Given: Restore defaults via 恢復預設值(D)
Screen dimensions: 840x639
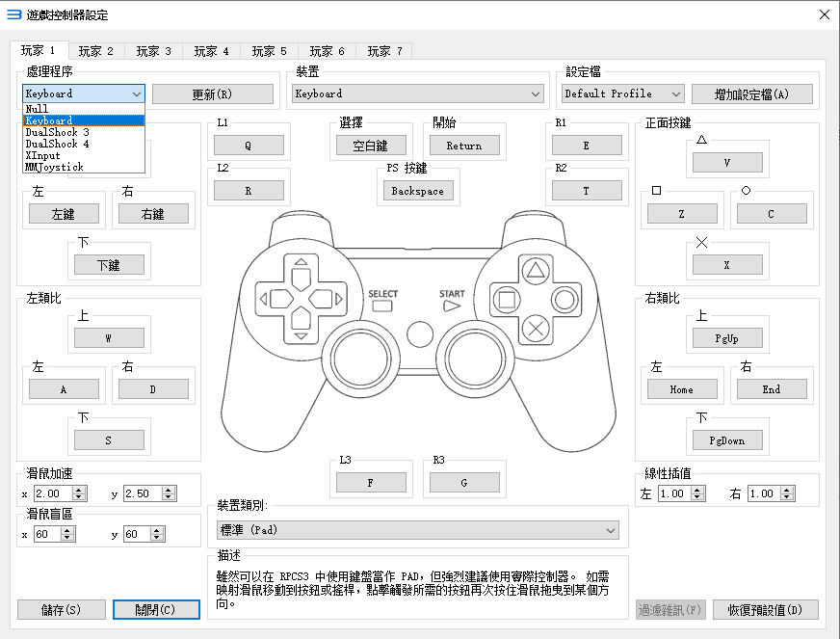Looking at the screenshot, I should pyautogui.click(x=767, y=609).
